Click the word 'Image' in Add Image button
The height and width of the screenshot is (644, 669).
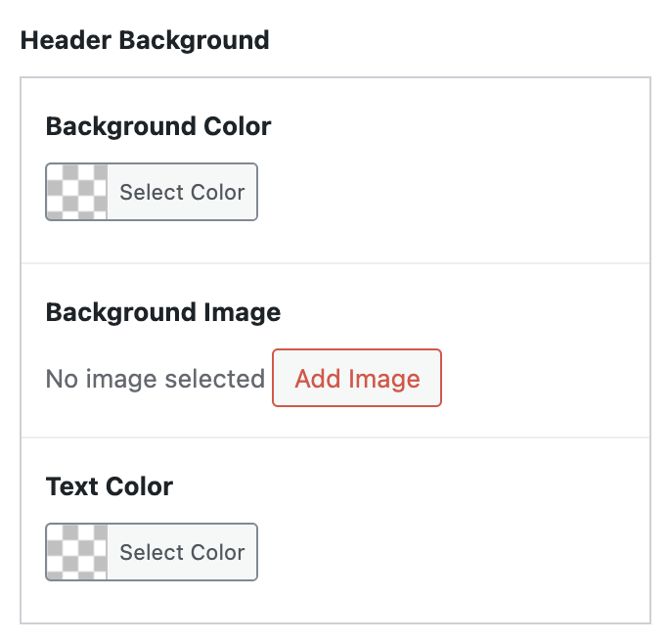coord(384,379)
